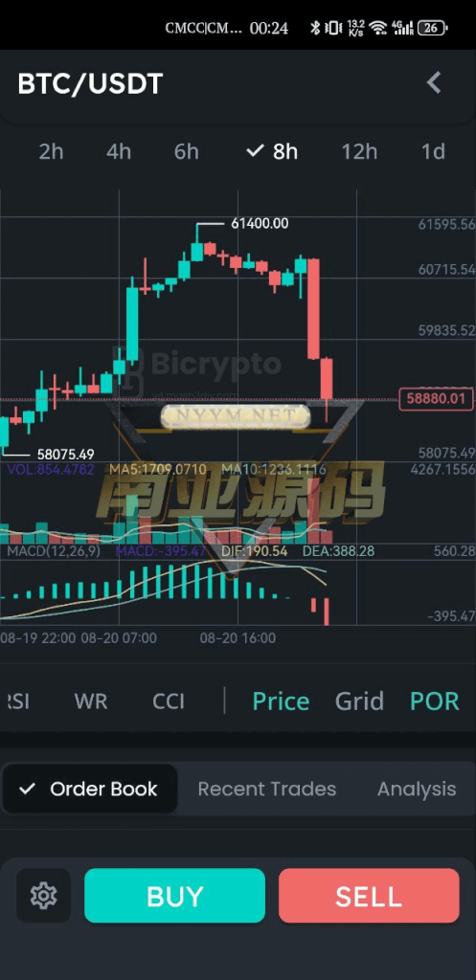Tap the 4G signal strength icon

coord(402,28)
